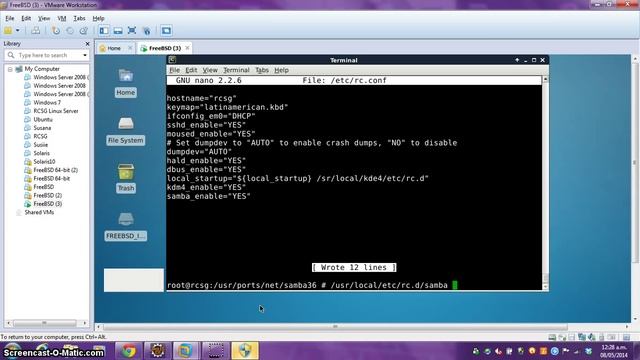Click the shield icon taskbar button
Screen dimensions: 640x360
click(x=245, y=351)
